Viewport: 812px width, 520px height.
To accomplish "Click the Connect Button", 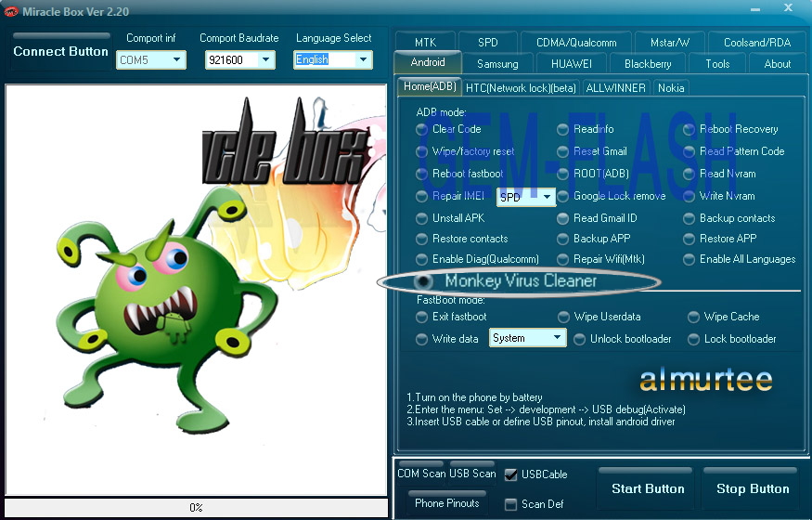I will point(60,51).
